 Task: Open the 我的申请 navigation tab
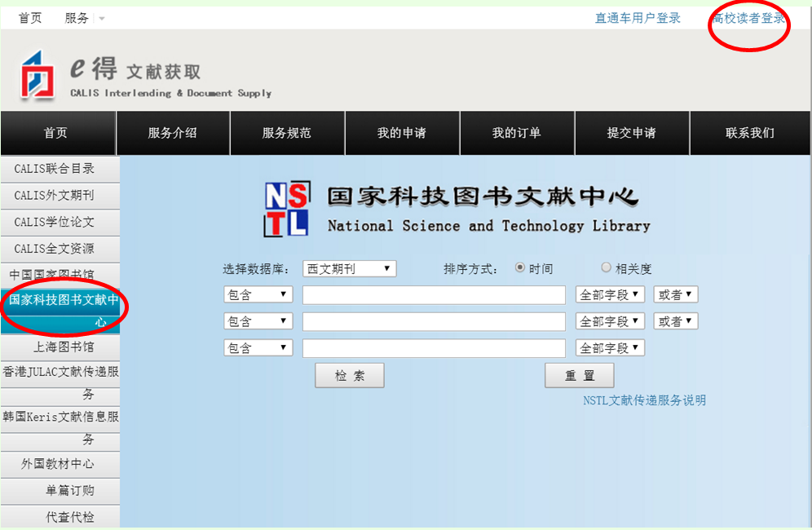403,133
